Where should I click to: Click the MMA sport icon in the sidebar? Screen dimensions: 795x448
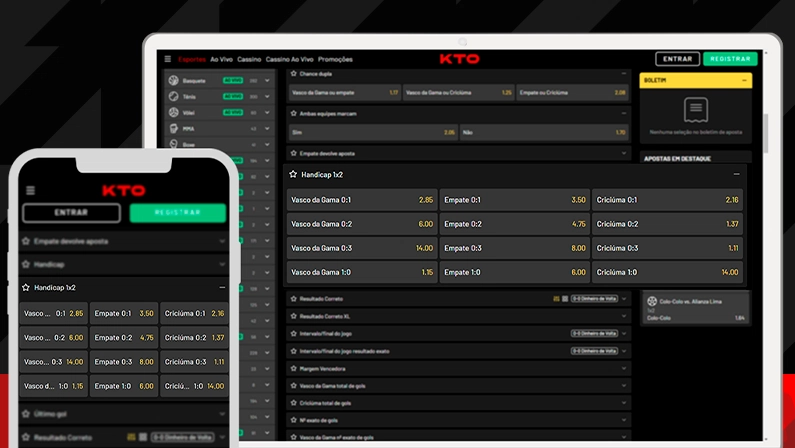pyautogui.click(x=173, y=129)
